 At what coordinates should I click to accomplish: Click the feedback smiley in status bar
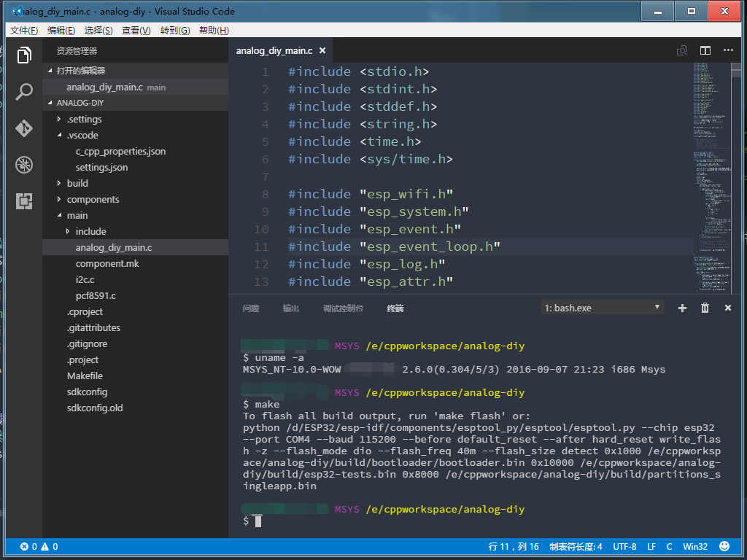pyautogui.click(x=724, y=546)
